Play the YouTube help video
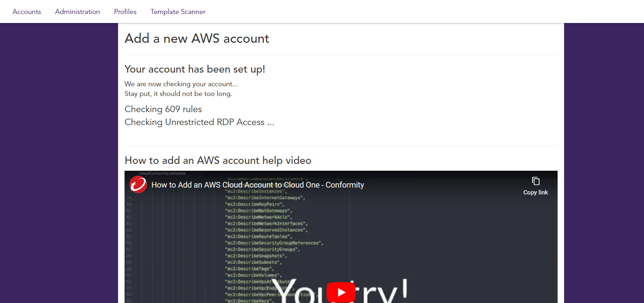This screenshot has width=644, height=303. pyautogui.click(x=341, y=292)
